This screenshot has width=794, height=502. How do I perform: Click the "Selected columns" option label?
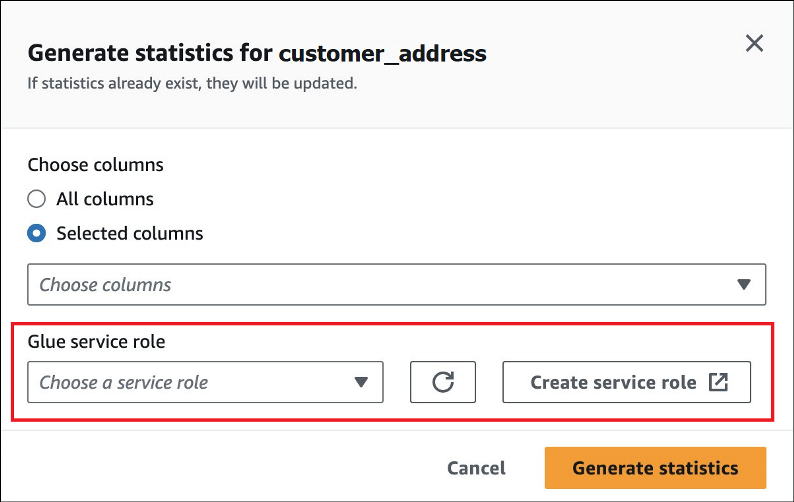coord(129,234)
